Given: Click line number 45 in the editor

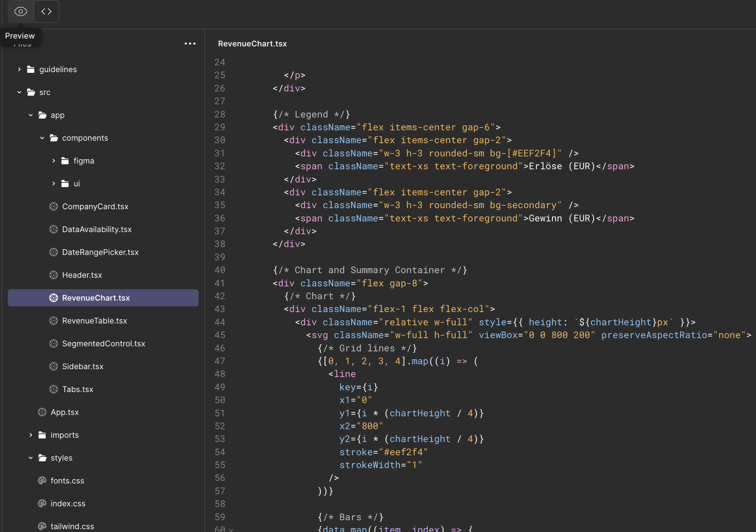Looking at the screenshot, I should [x=220, y=335].
